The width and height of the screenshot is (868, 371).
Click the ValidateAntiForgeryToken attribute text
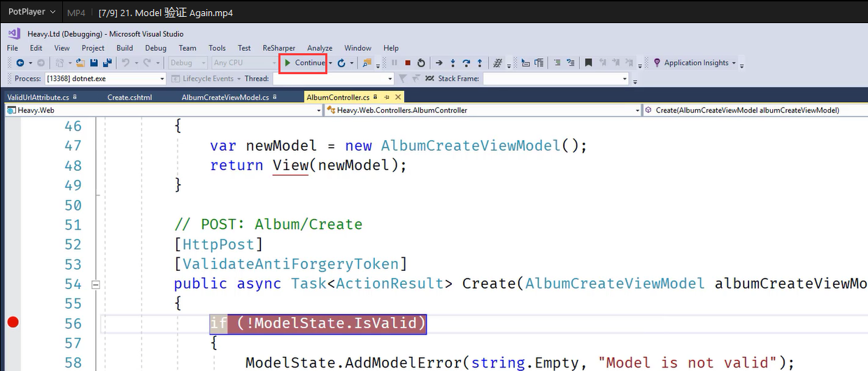coord(290,264)
